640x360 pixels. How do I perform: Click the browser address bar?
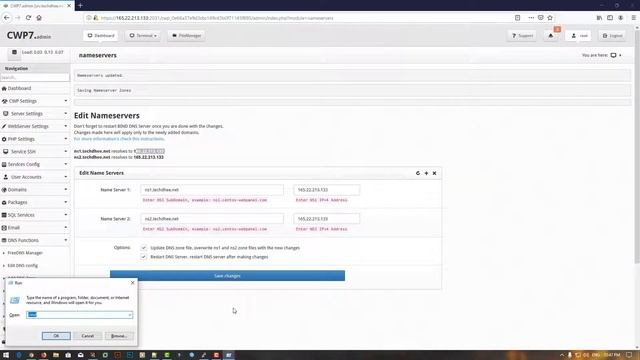298,18
